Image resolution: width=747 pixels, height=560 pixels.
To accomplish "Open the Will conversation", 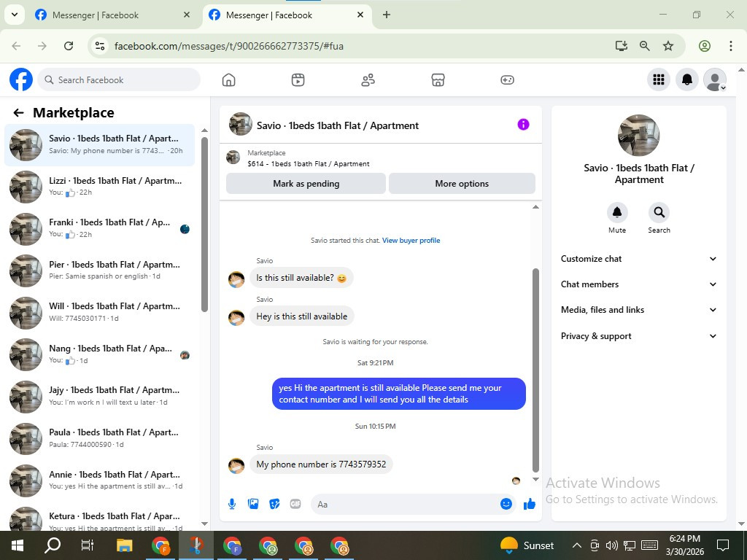I will click(x=99, y=312).
